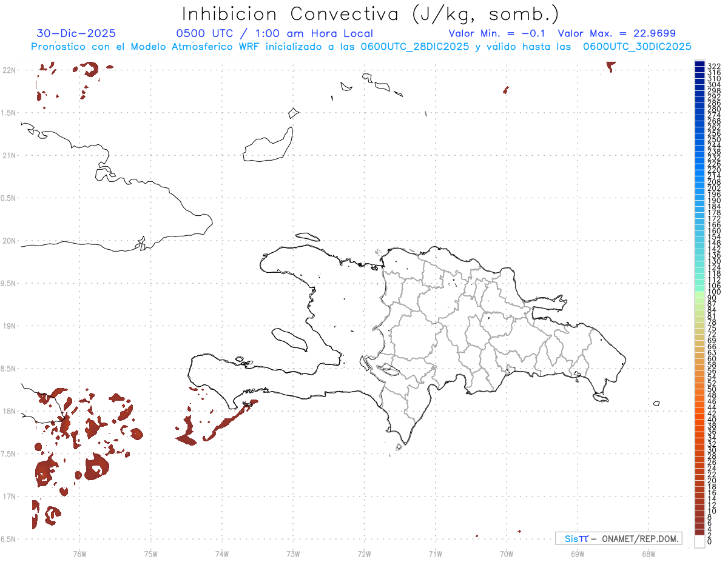Click the time label "0500 UTC / 1:00 am Hora Local"
Viewport: 728px width, 562px height.
[274, 33]
